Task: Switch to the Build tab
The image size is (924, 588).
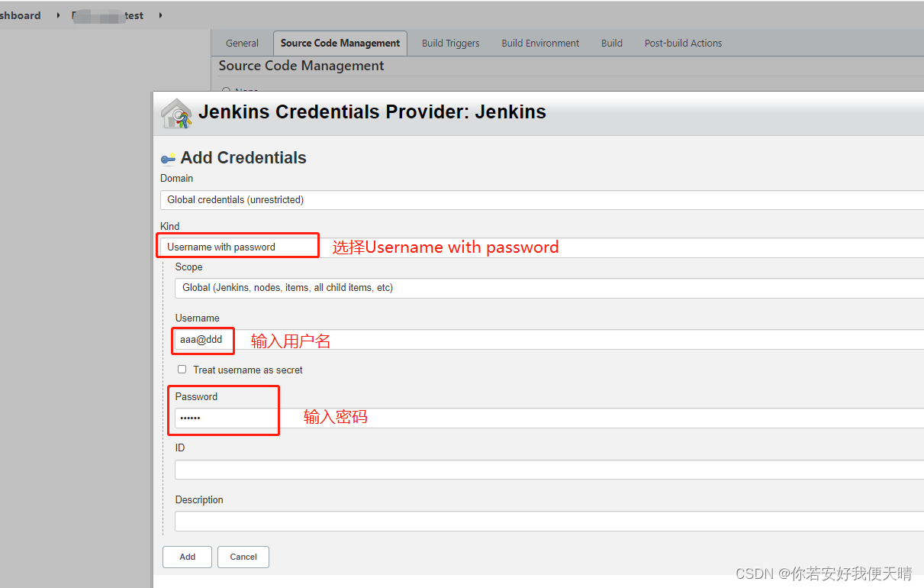Action: coord(612,44)
